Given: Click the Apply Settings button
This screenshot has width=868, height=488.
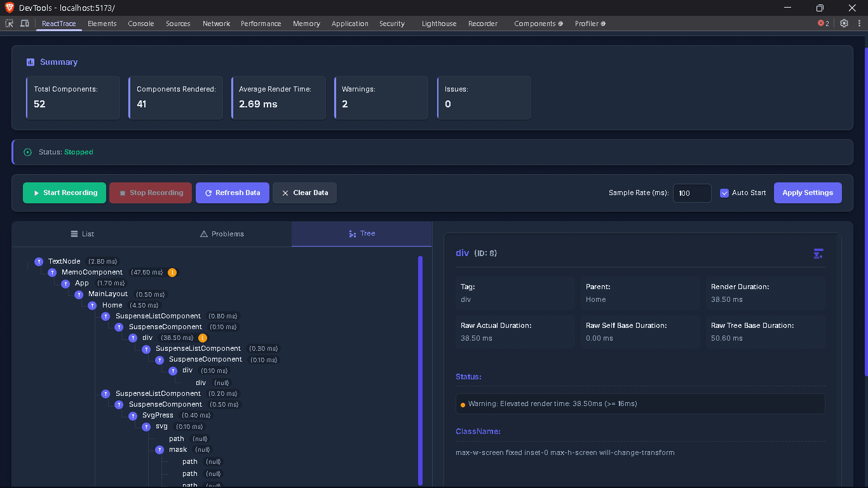Looking at the screenshot, I should click(x=808, y=193).
